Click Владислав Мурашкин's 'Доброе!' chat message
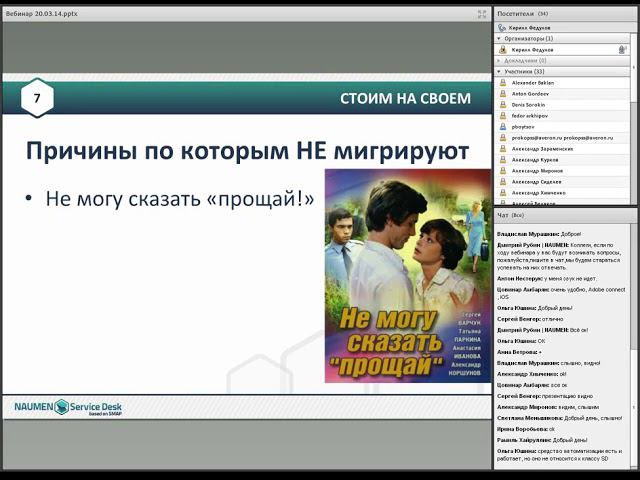Image resolution: width=640 pixels, height=480 pixels. tap(539, 234)
